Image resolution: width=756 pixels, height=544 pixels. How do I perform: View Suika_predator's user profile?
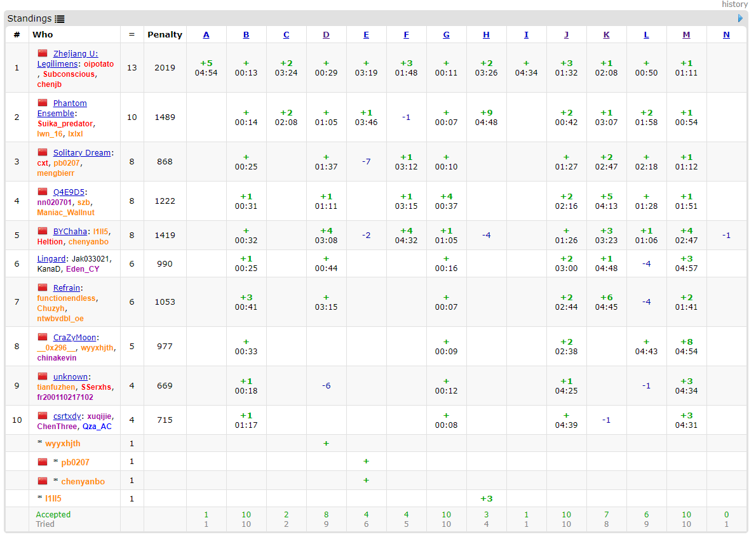pyautogui.click(x=65, y=124)
